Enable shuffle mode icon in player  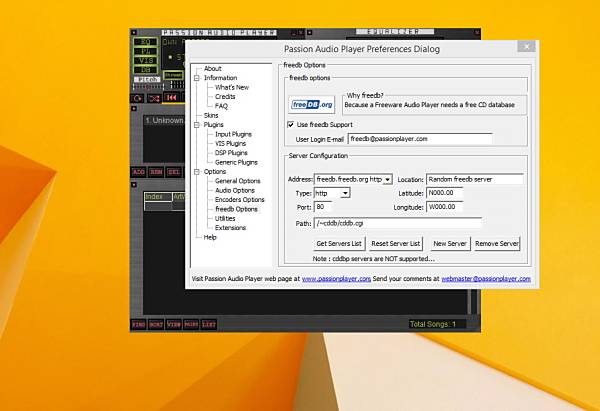pos(154,98)
